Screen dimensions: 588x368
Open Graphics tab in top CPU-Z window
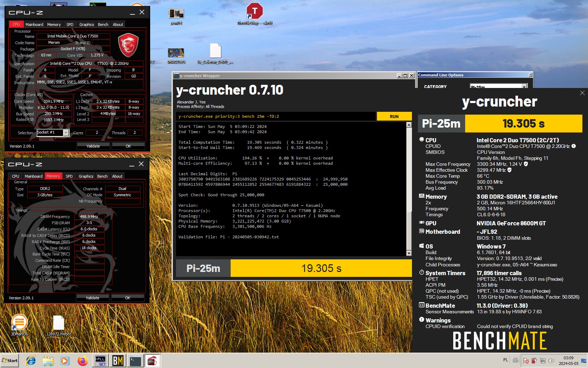[x=86, y=25]
